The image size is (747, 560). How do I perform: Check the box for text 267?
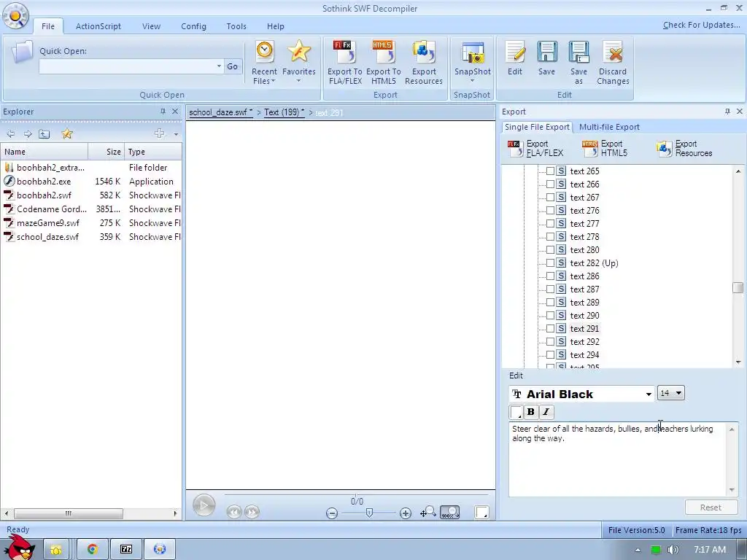pos(550,197)
